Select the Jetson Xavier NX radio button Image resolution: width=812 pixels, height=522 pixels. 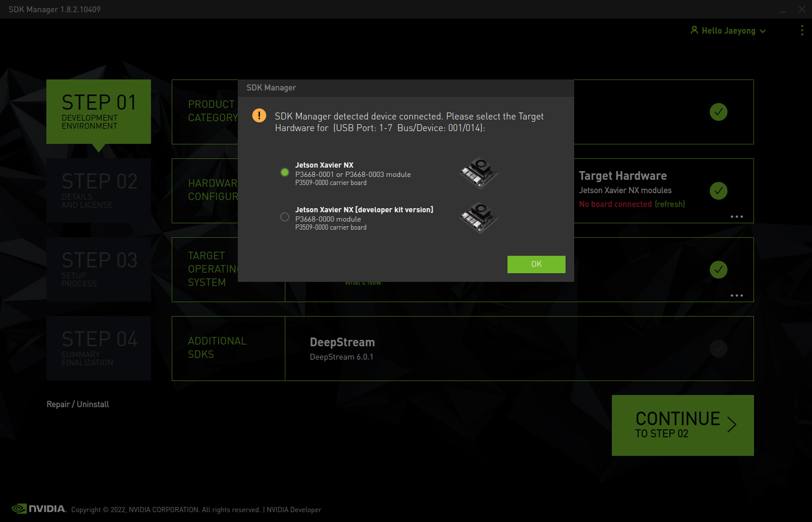pos(285,172)
